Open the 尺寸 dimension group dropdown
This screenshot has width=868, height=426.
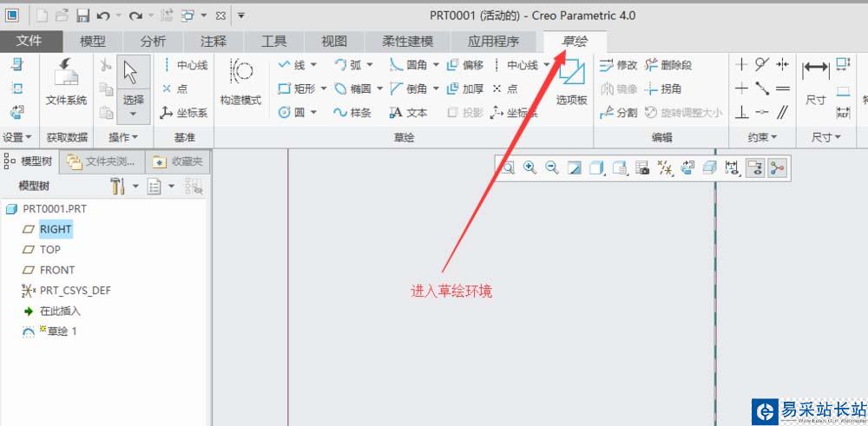coord(826,137)
